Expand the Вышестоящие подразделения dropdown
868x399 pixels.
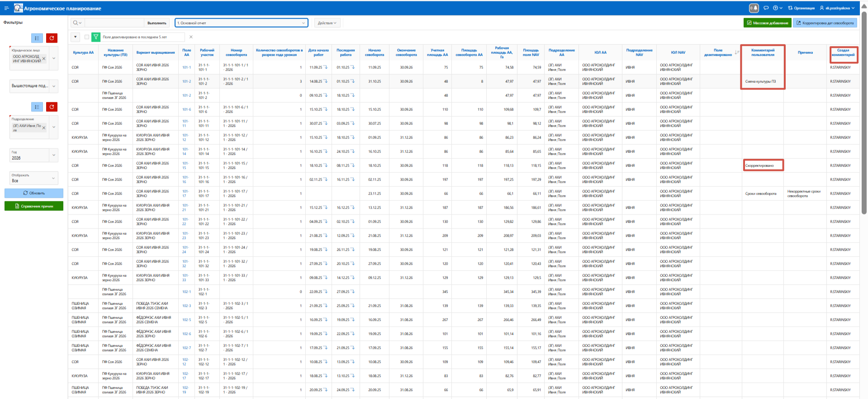(x=53, y=85)
